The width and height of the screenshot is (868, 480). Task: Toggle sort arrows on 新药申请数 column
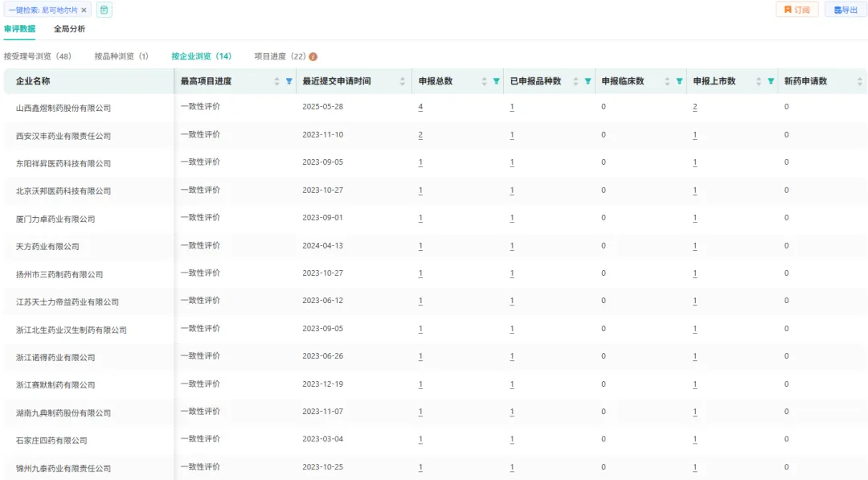(x=860, y=81)
